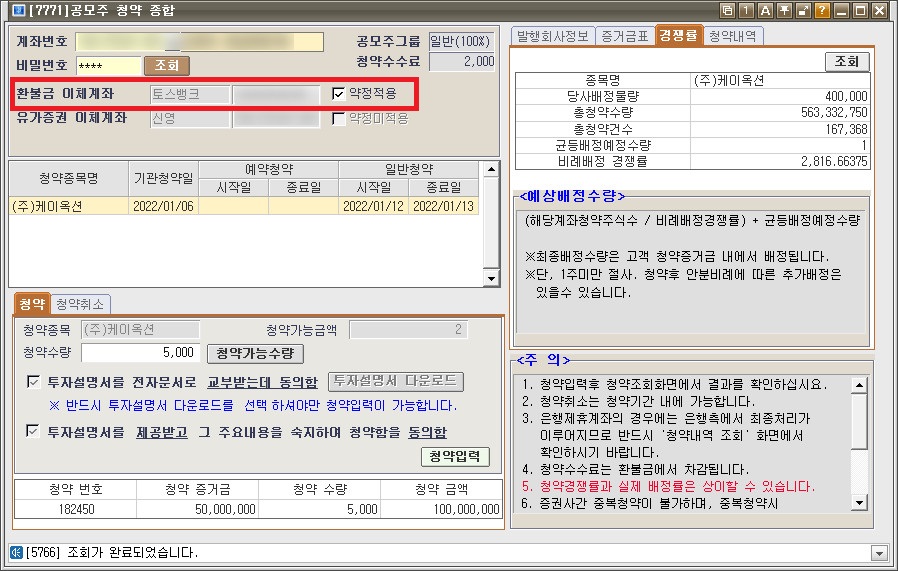Click 일반청약 start date 2022/01/12

pos(373,206)
